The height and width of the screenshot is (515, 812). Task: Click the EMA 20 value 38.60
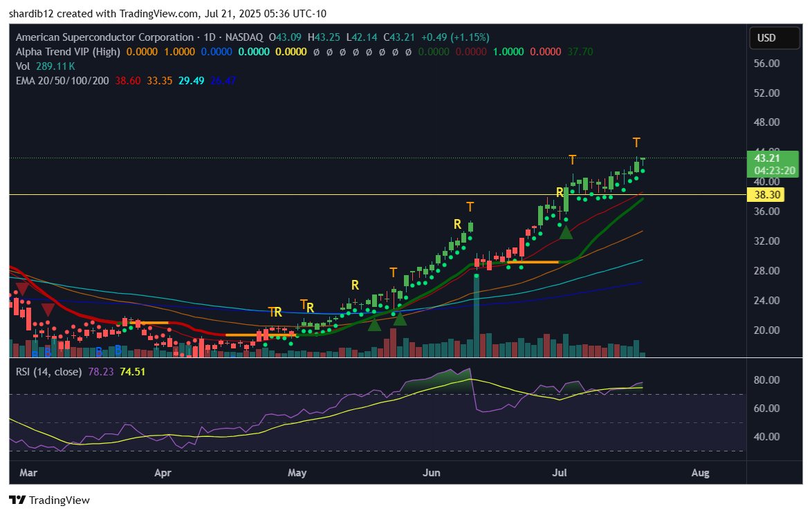pyautogui.click(x=127, y=81)
